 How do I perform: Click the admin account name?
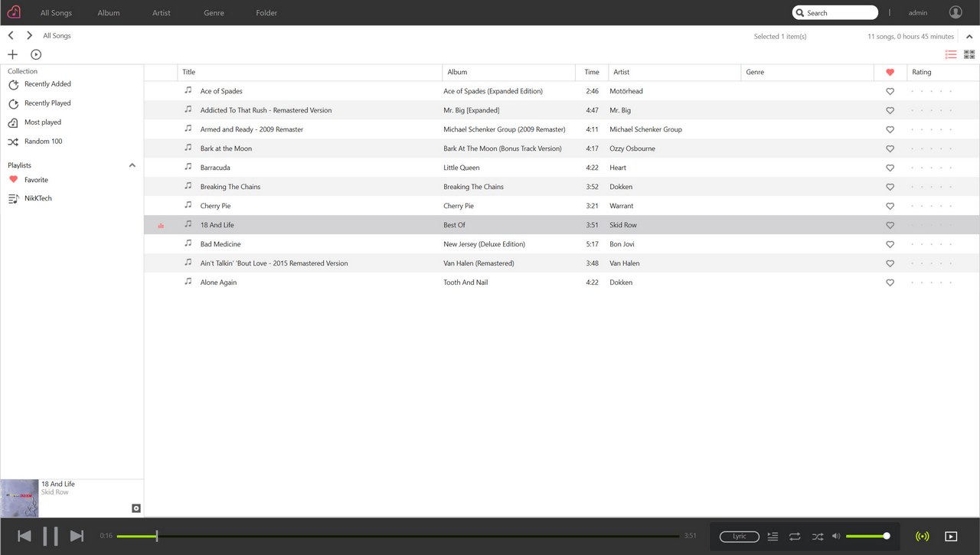pyautogui.click(x=918, y=13)
